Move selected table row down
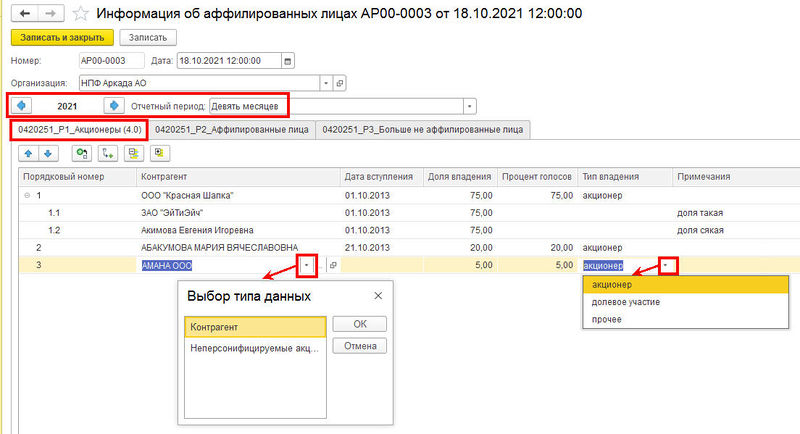The image size is (800, 434). point(47,153)
